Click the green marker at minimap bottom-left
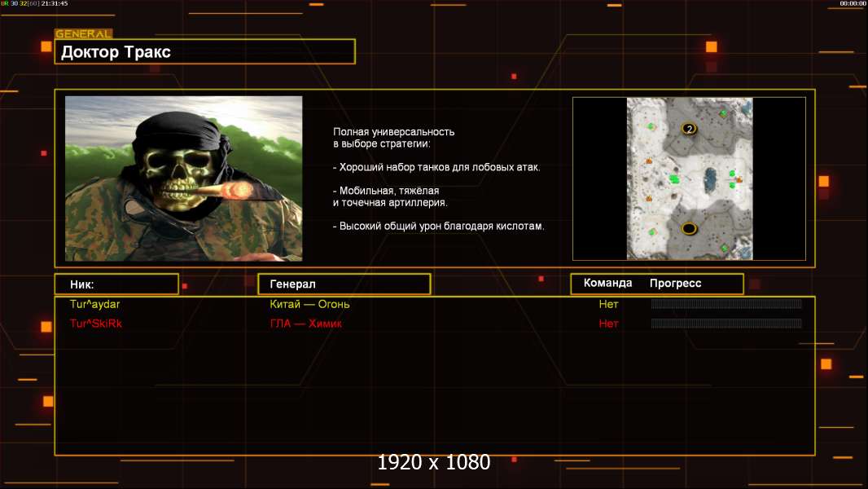This screenshot has width=868, height=489. tap(651, 233)
